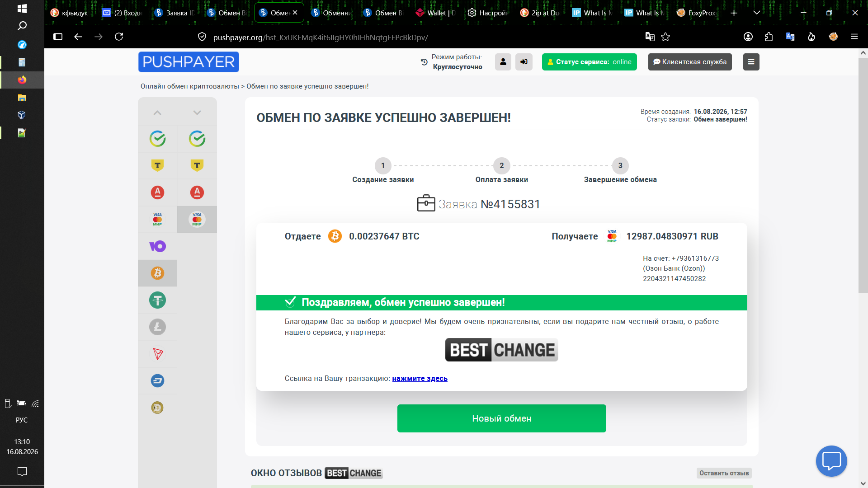The image size is (868, 488).
Task: Select Bitcoin icon in currency sidebar
Action: 157,273
